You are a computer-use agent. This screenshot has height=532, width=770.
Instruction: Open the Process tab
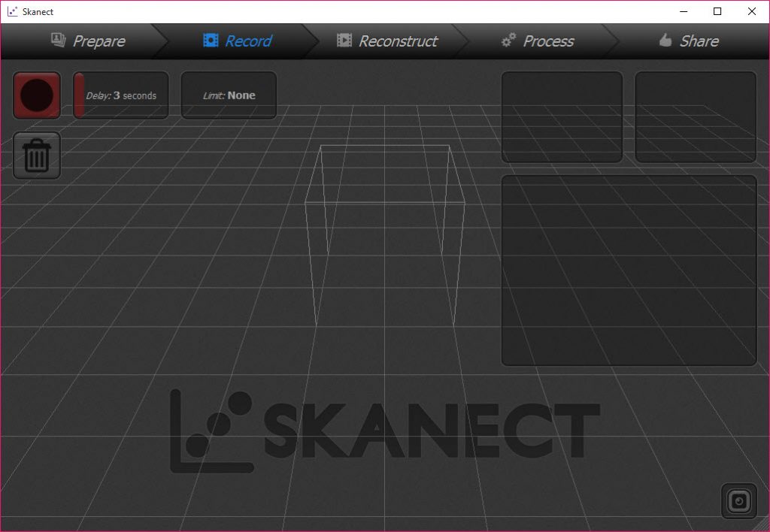point(537,41)
